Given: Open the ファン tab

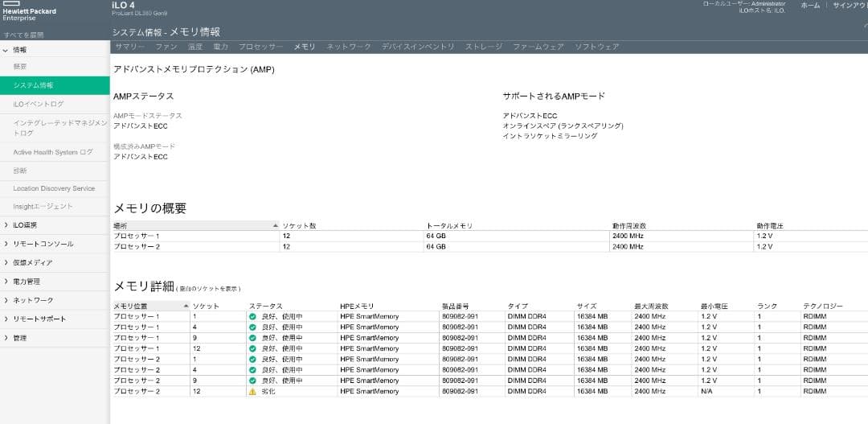Looking at the screenshot, I should tap(166, 47).
